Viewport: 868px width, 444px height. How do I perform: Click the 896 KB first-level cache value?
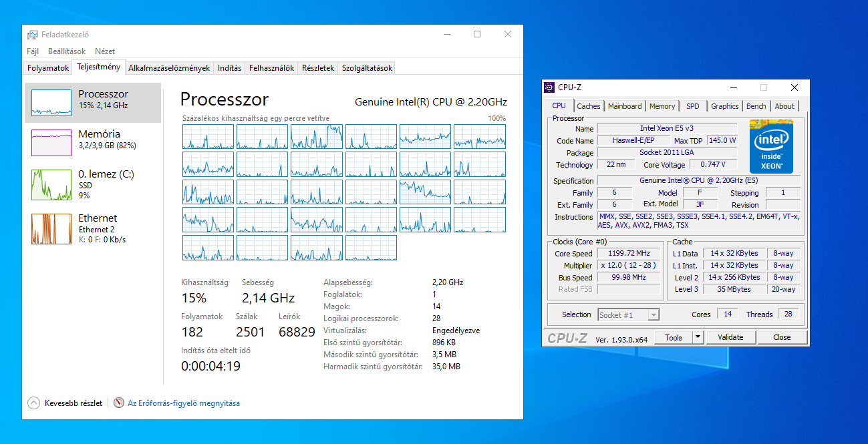[444, 343]
